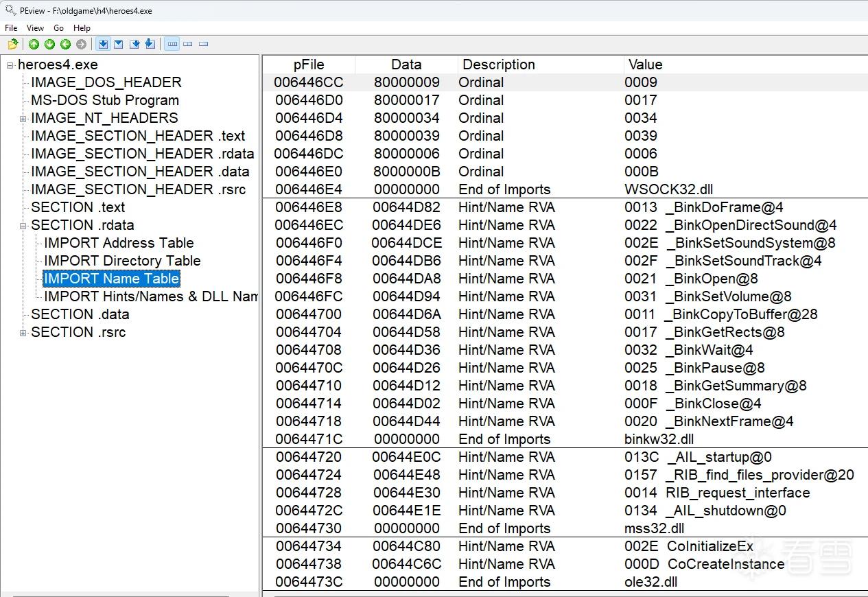Viewport: 868px width, 597px height.
Task: Click the _BinkOpenDirectSound@4 entry
Action: click(751, 225)
